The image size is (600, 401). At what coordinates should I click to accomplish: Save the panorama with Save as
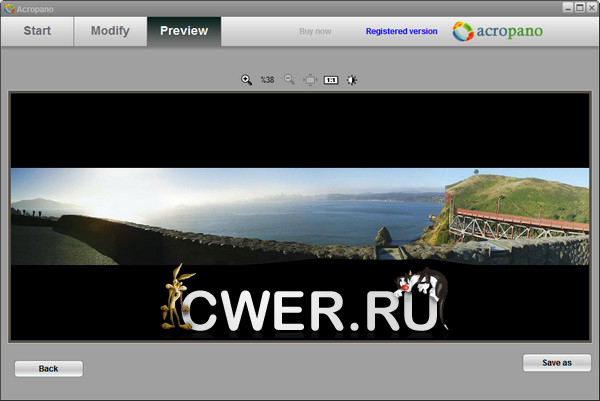[557, 362]
